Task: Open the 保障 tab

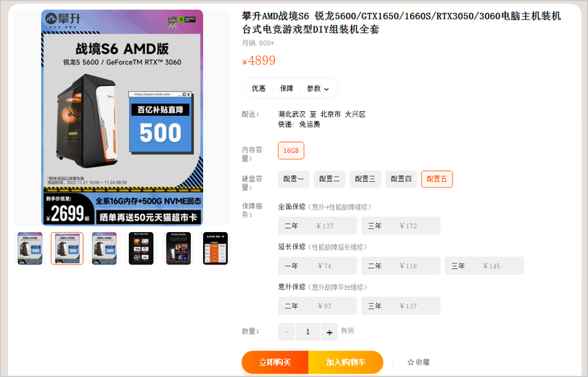Action: pos(287,89)
